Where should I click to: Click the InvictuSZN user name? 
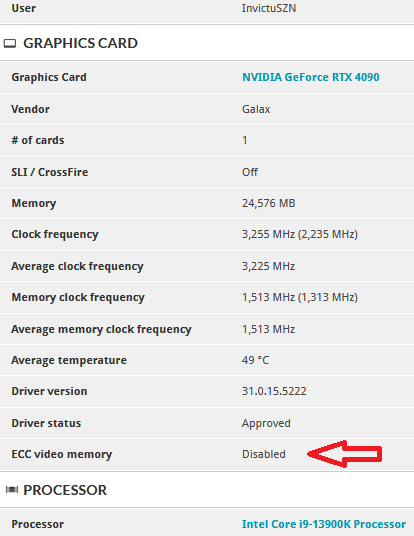[269, 8]
